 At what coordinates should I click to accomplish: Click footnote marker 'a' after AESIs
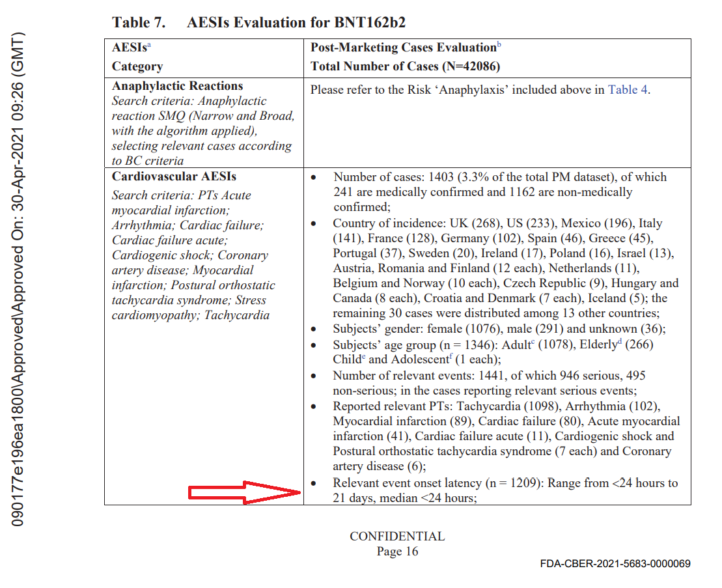coord(149,46)
